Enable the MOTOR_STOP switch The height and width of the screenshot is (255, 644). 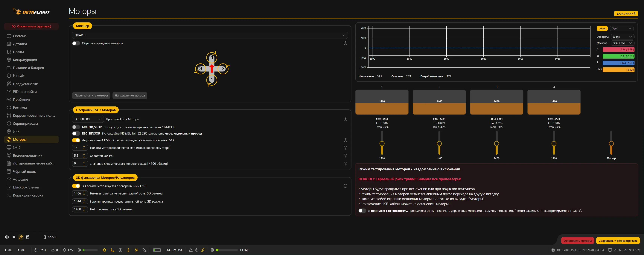pos(76,127)
